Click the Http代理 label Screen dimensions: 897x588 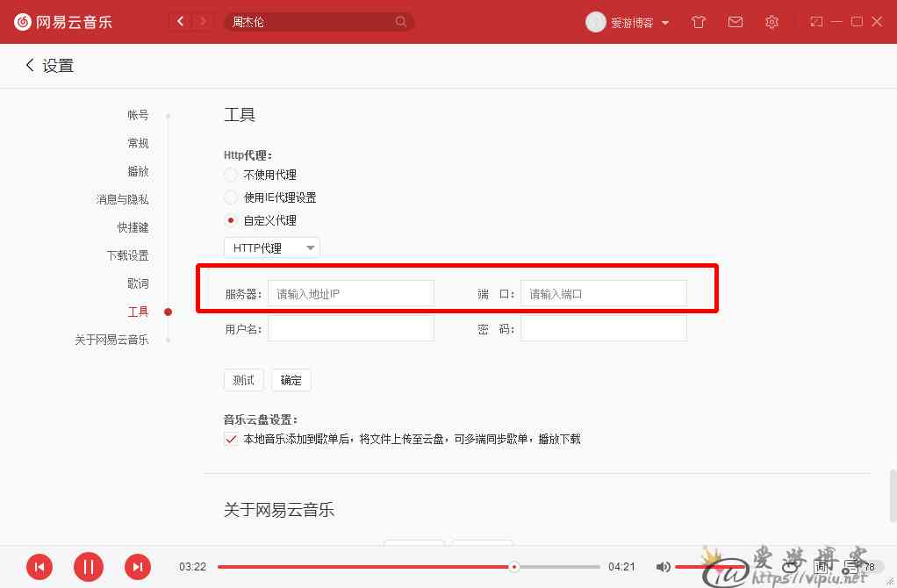[248, 155]
